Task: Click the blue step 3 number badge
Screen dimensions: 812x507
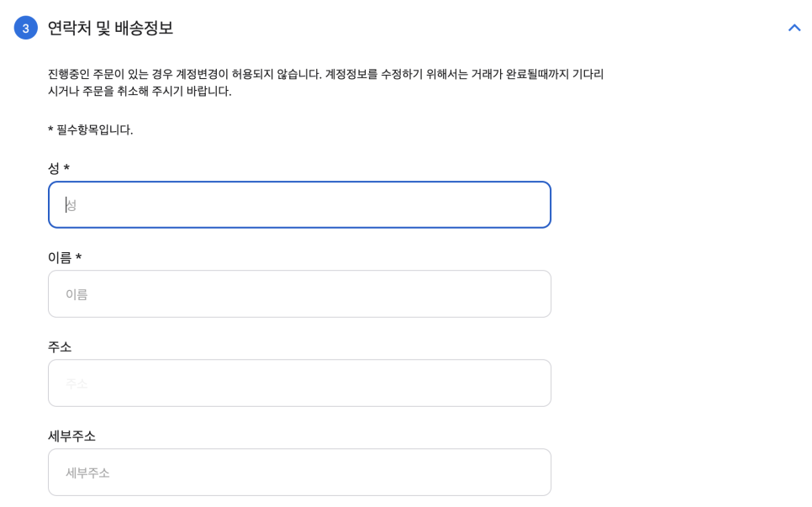Action: [x=26, y=28]
